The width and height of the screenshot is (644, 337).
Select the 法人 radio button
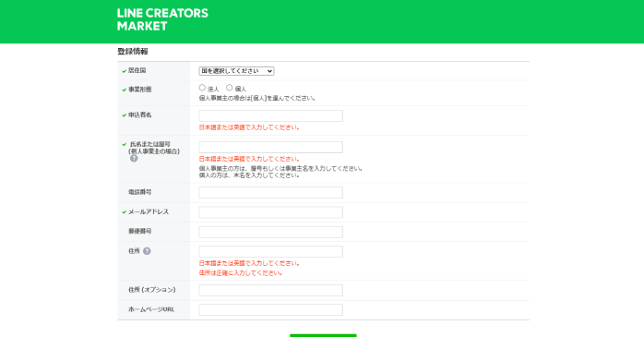pyautogui.click(x=202, y=88)
